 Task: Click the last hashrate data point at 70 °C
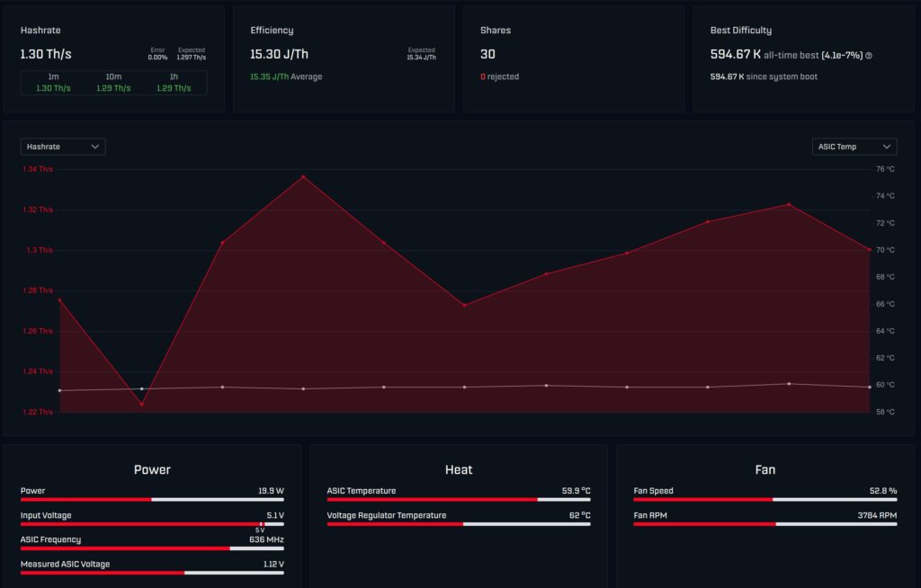coord(870,250)
